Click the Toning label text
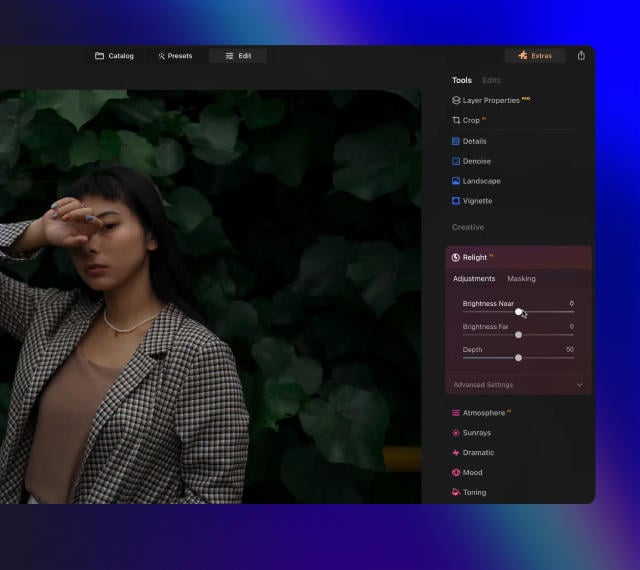Screen dimensions: 640x570 [474, 492]
